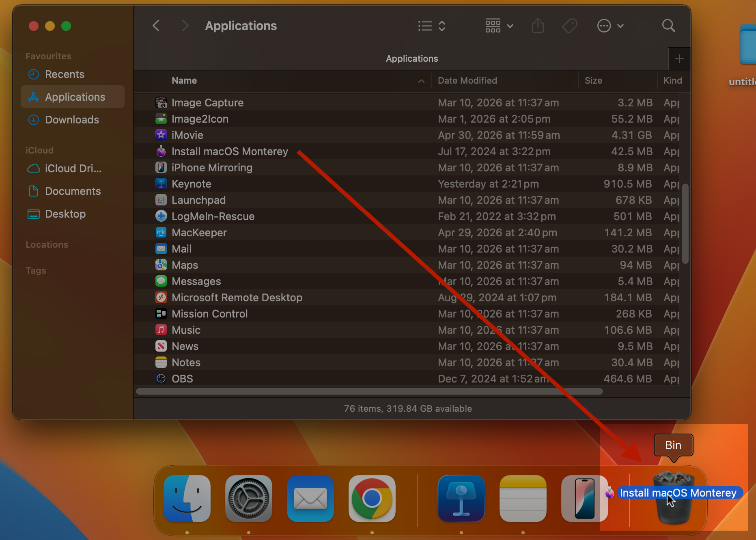Sort by the Name column header
756x540 pixels.
click(x=184, y=80)
